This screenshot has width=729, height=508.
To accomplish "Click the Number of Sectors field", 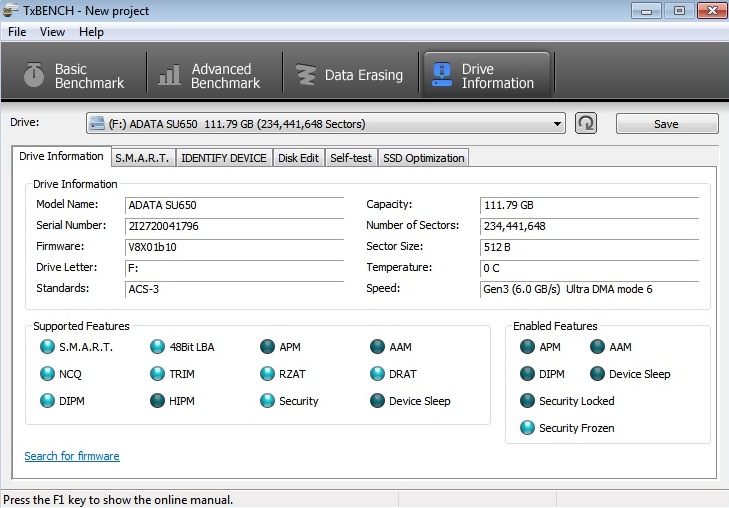I will 590,226.
